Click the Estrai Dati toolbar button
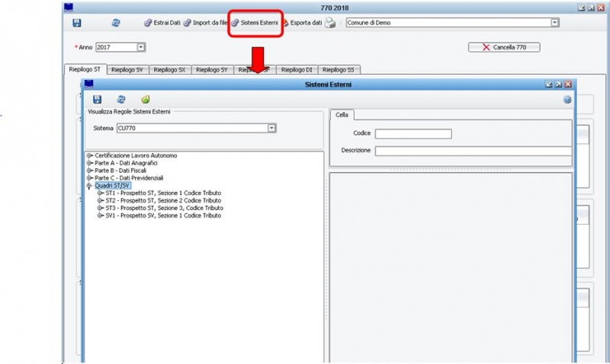610x364 pixels. tap(162, 23)
